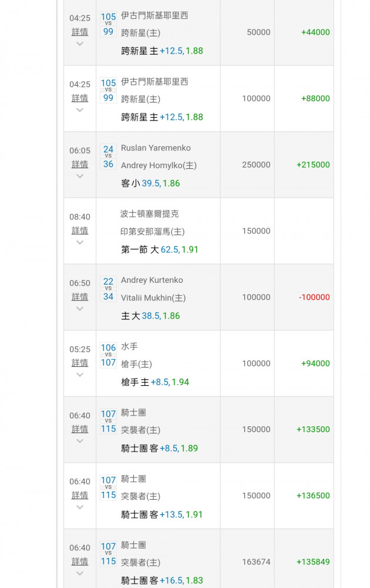Open 詳情 for the Ruslan Yaremenko match
The height and width of the screenshot is (588, 370).
coord(80,164)
